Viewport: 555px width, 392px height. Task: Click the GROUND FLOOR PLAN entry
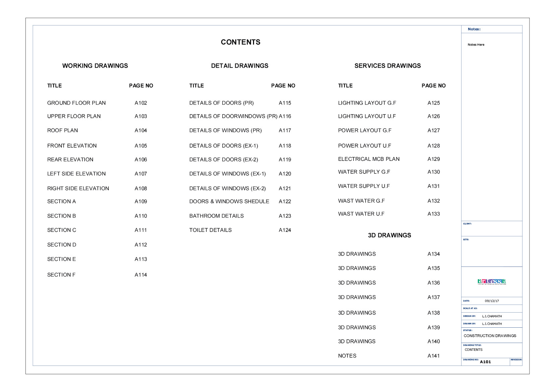[76, 103]
